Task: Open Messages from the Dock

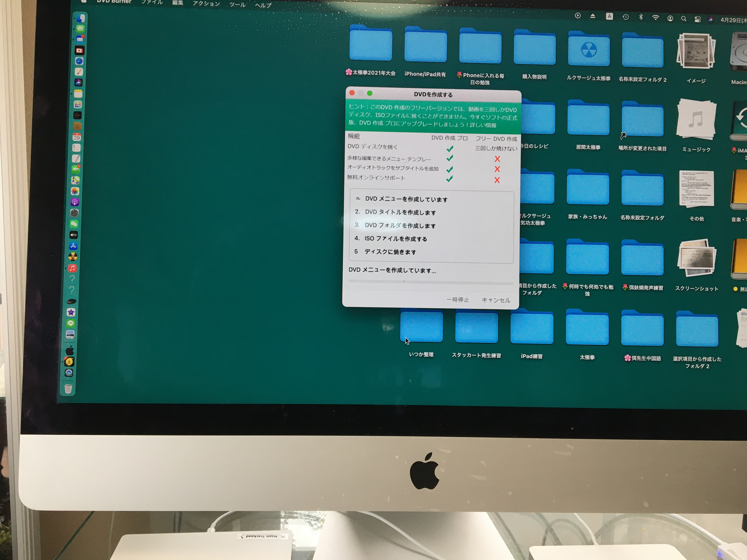Action: (x=80, y=29)
